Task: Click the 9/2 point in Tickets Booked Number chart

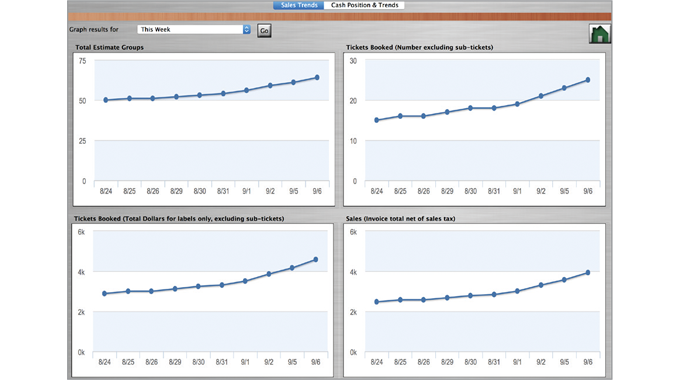Action: [541, 96]
